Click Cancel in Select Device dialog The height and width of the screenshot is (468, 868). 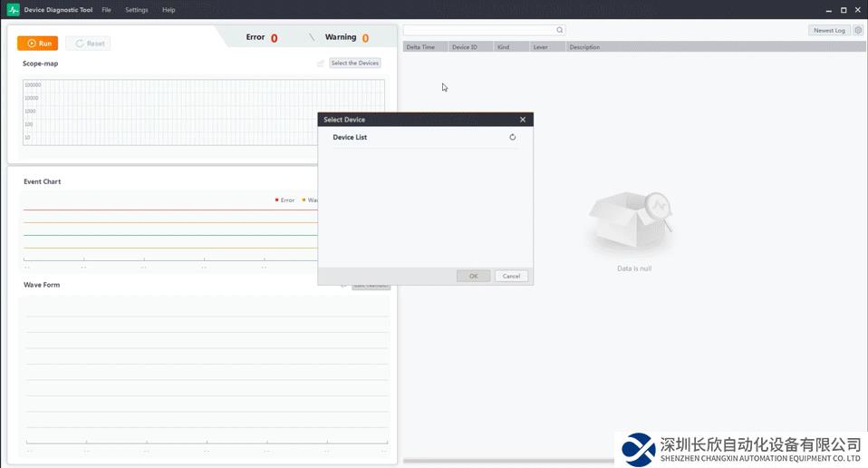pyautogui.click(x=511, y=276)
